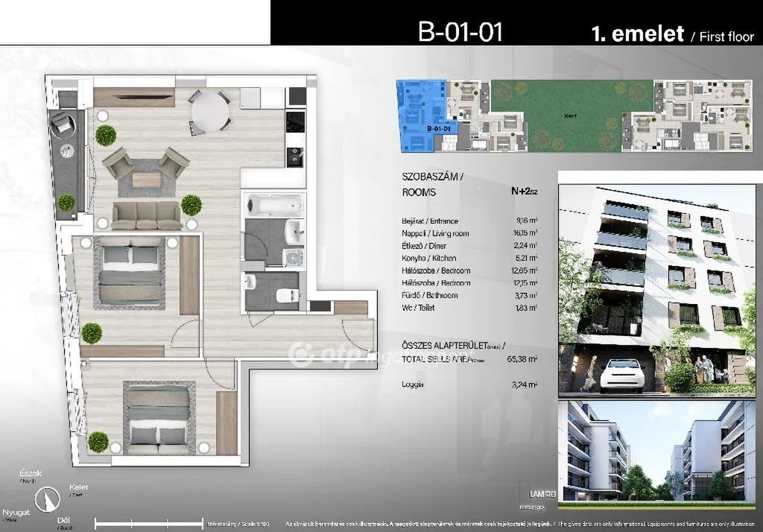Screen dimensions: 763x532
Task: Click the north compass icon
Action: pyautogui.click(x=47, y=499)
